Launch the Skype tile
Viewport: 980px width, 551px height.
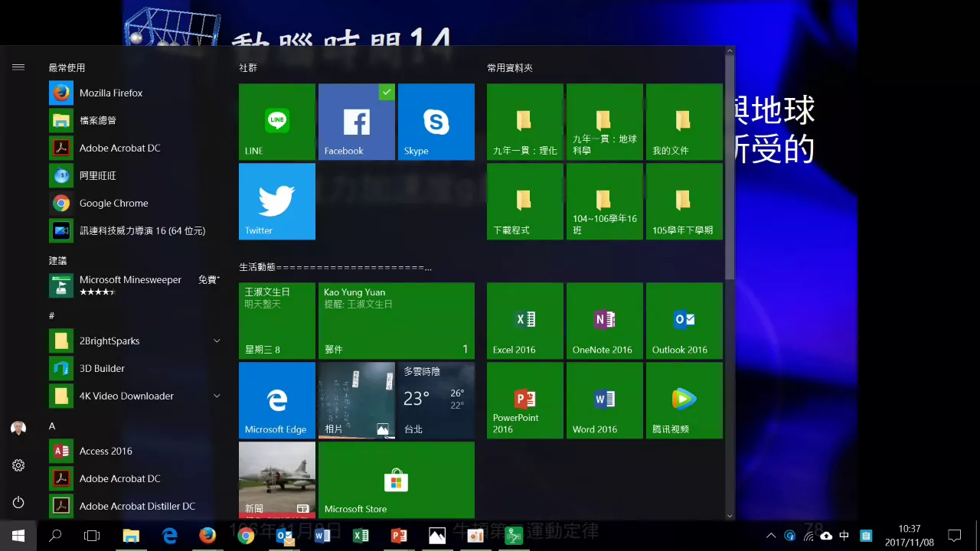tap(436, 122)
